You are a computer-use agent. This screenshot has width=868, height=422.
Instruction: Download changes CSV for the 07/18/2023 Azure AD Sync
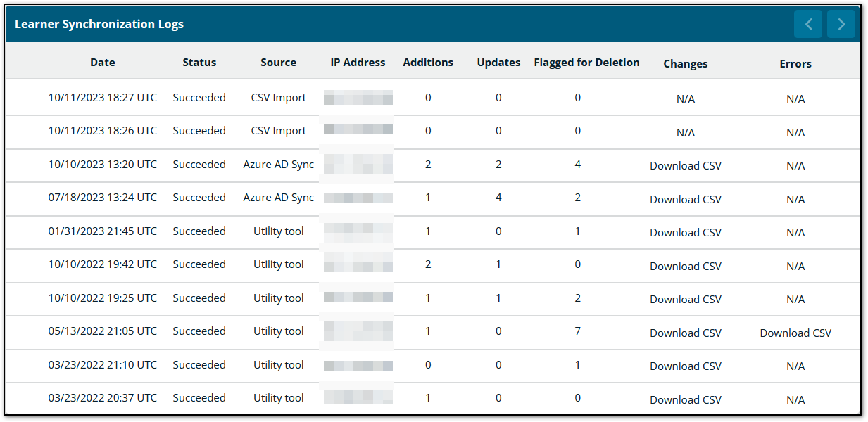685,199
